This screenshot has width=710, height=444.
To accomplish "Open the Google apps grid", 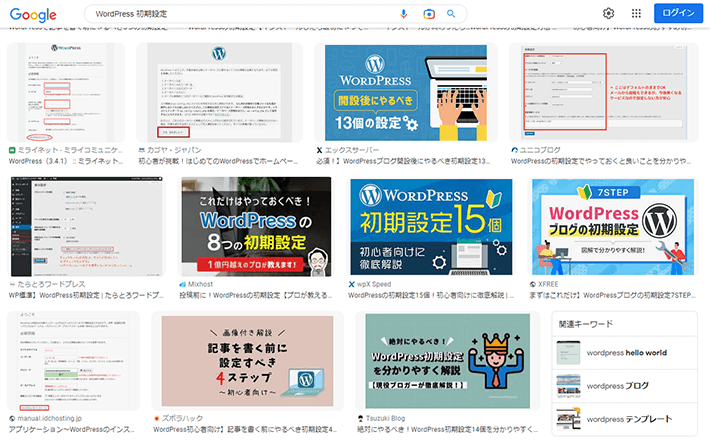I will 636,14.
